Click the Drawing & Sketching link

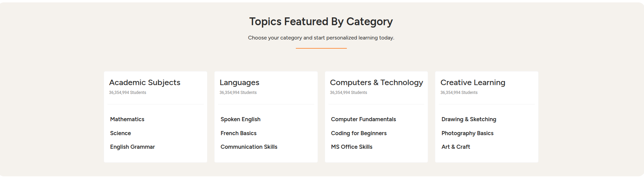(469, 119)
